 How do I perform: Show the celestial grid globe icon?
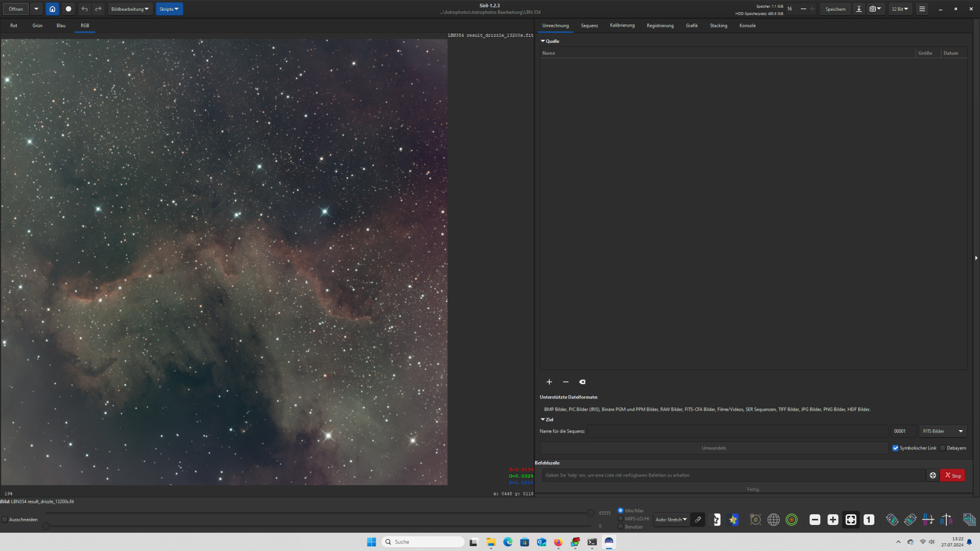pos(774,519)
